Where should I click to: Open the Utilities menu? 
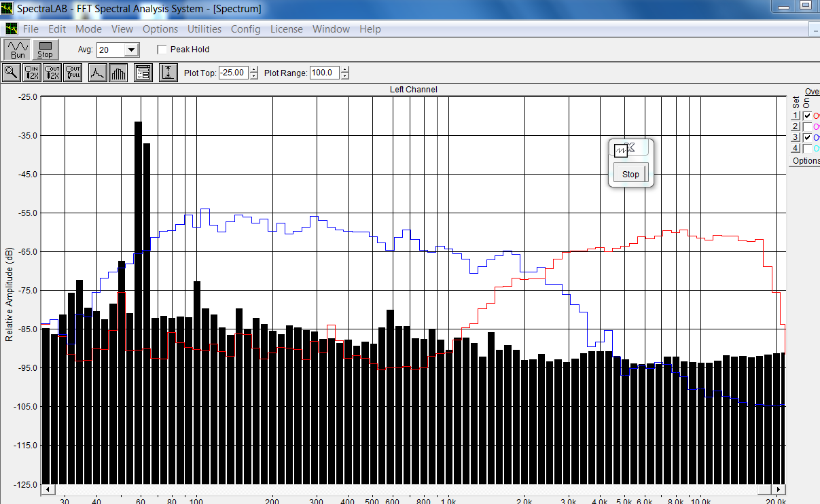204,29
